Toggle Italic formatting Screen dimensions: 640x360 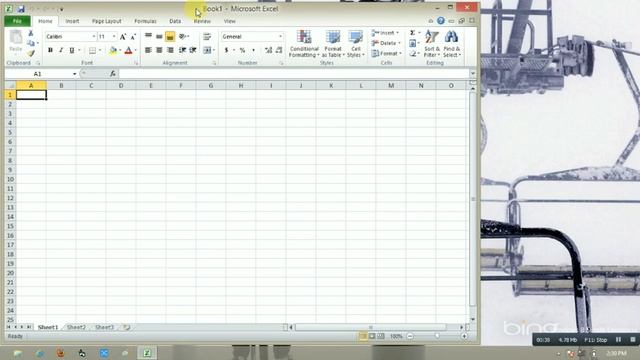(x=61, y=50)
